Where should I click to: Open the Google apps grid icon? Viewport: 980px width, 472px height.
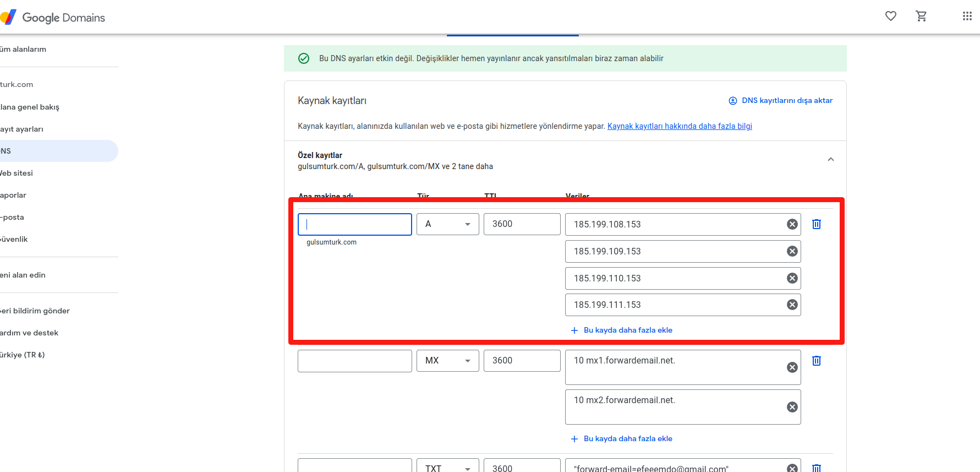pos(967,16)
